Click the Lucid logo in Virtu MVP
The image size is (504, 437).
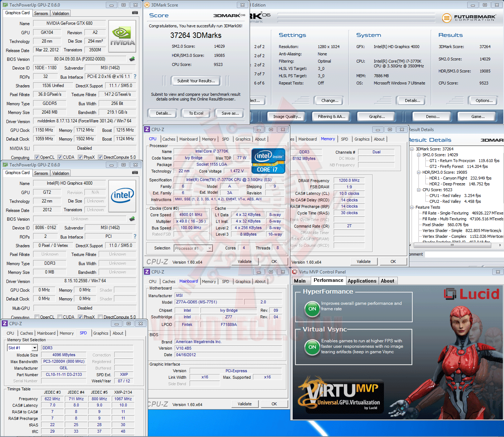click(472, 294)
